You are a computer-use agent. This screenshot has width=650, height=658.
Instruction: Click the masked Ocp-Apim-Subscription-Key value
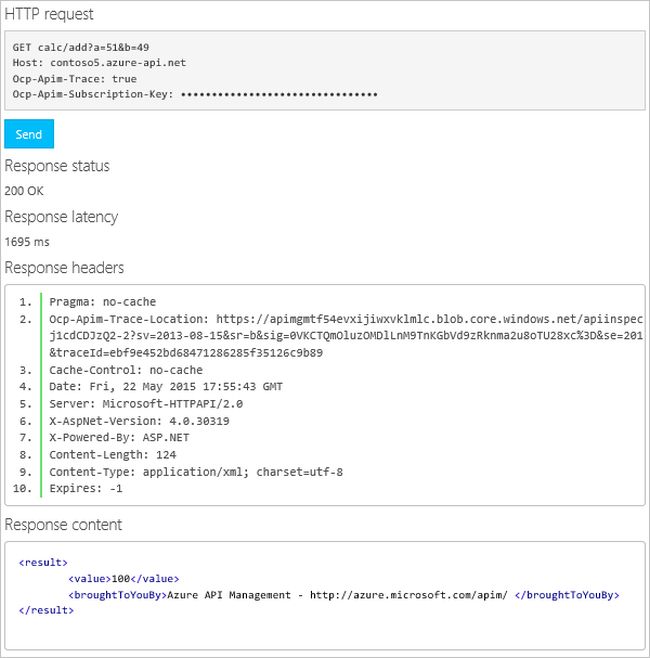pyautogui.click(x=279, y=94)
